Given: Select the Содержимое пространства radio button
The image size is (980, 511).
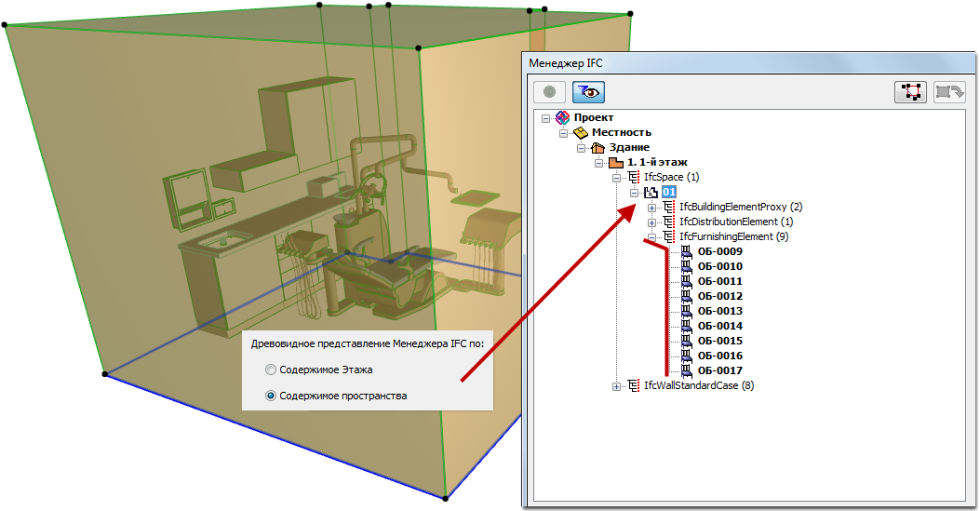Looking at the screenshot, I should tap(271, 396).
